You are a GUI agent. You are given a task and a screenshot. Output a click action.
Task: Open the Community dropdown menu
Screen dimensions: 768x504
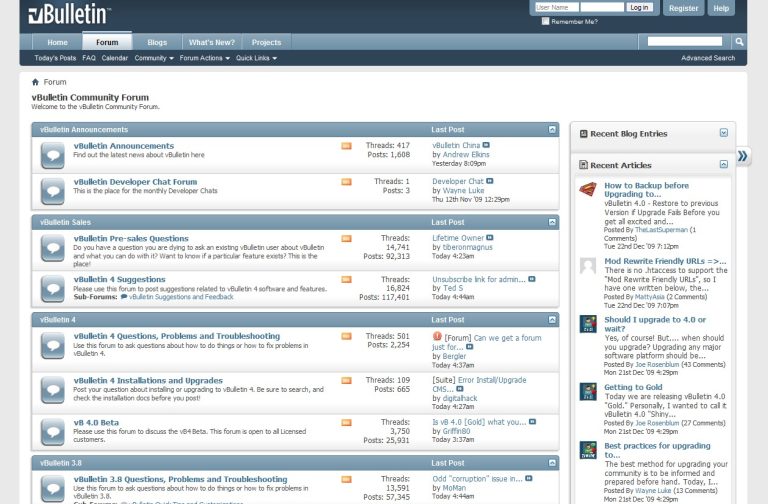coord(153,58)
